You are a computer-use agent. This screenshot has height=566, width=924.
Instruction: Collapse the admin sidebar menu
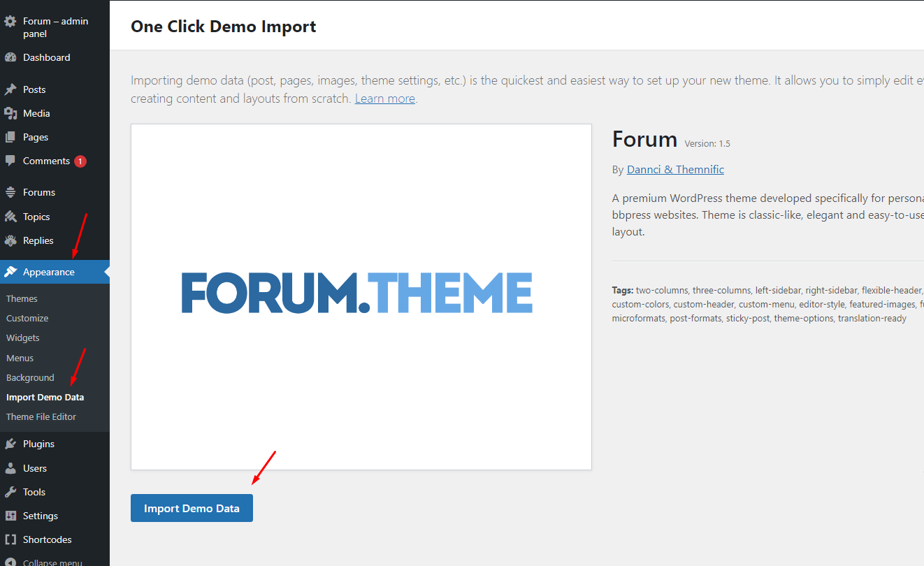click(x=52, y=562)
